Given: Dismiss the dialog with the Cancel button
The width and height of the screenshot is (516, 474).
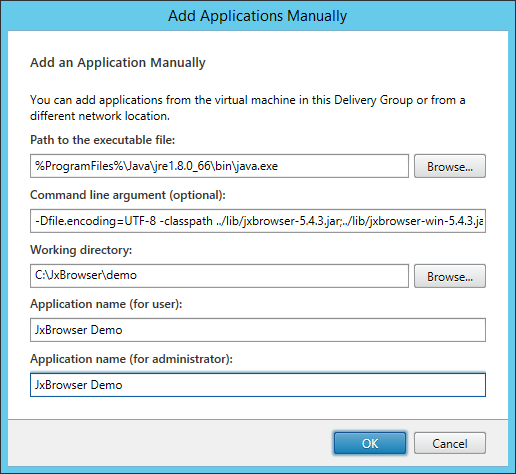Looking at the screenshot, I should click(450, 443).
